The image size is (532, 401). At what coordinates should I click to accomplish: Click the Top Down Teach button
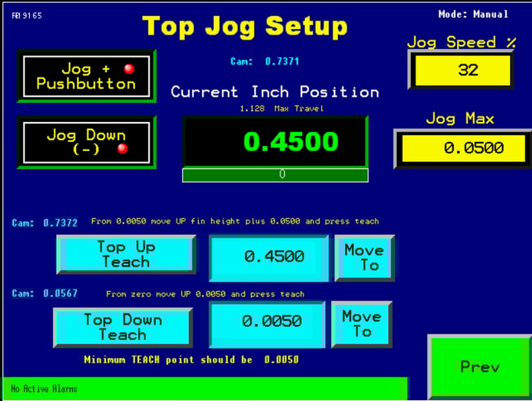point(123,328)
